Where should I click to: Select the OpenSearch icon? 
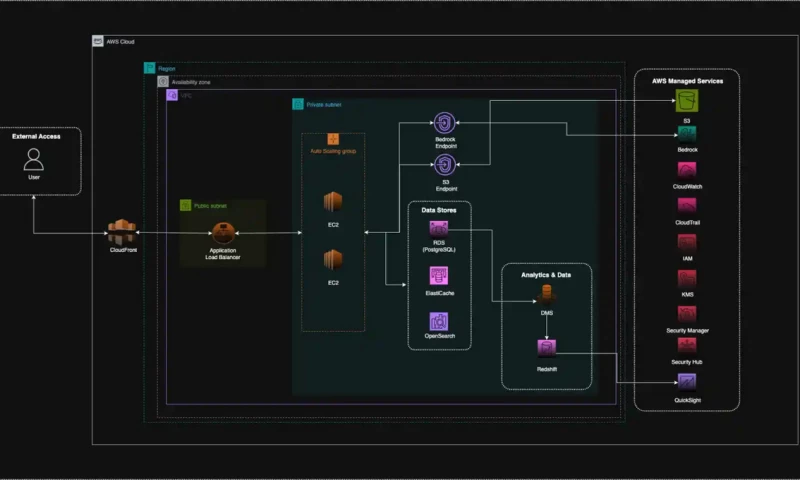[439, 321]
